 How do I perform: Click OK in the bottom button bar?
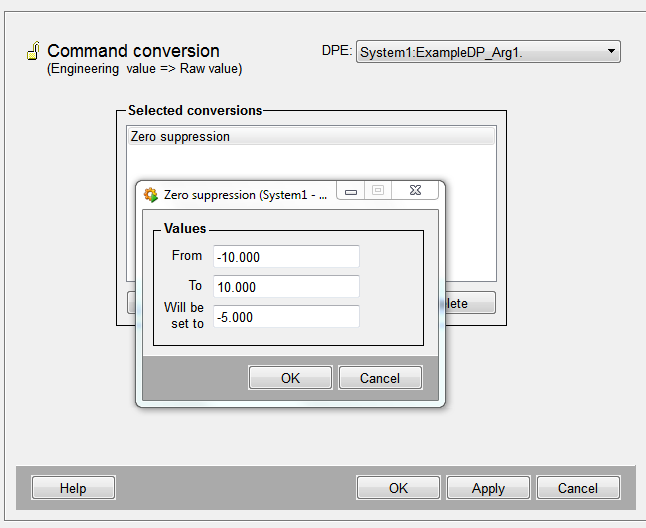pyautogui.click(x=398, y=488)
